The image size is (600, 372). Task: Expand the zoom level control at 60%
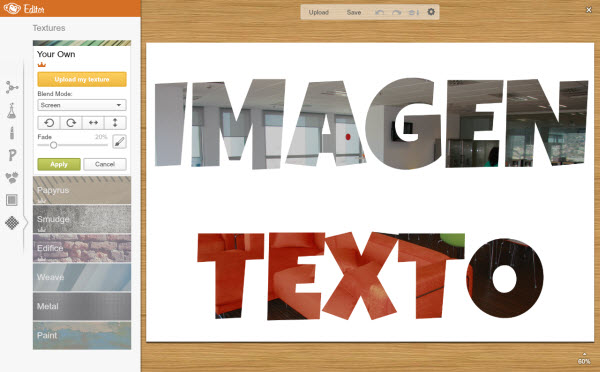pyautogui.click(x=584, y=359)
